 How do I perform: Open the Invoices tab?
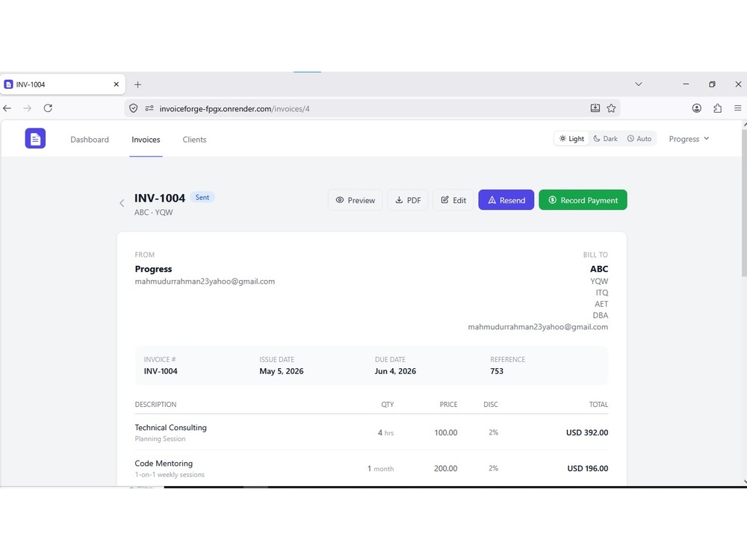coord(146,140)
